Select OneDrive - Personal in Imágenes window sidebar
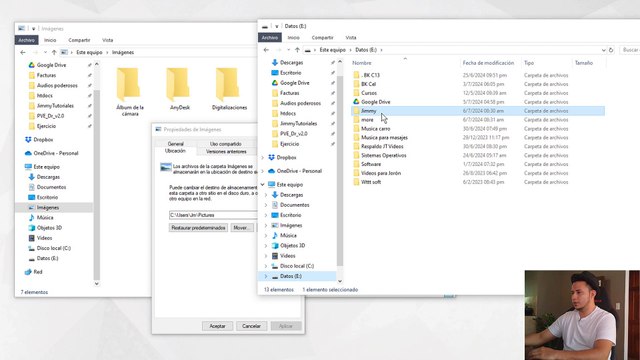640x360 pixels. [56, 153]
